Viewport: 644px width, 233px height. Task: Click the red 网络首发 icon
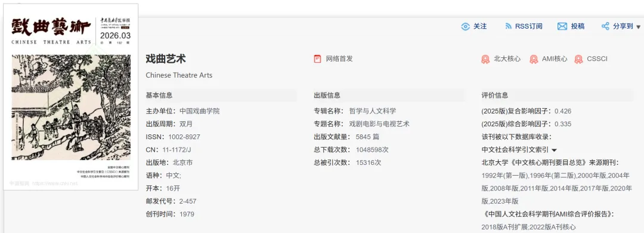pos(317,59)
